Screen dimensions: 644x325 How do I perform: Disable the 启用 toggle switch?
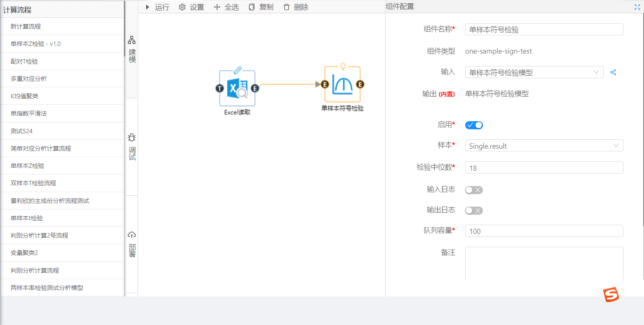click(474, 125)
